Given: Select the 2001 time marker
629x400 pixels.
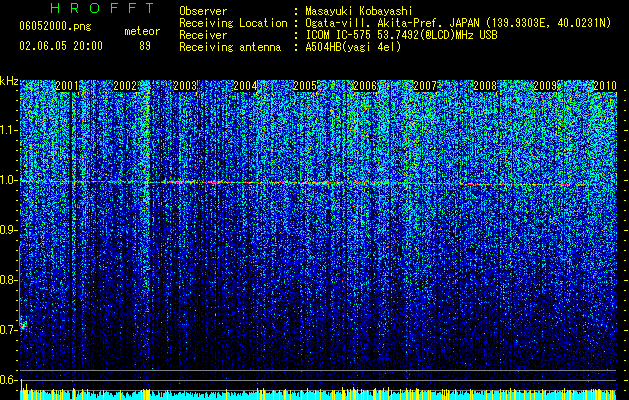Looking at the screenshot, I should tap(67, 86).
